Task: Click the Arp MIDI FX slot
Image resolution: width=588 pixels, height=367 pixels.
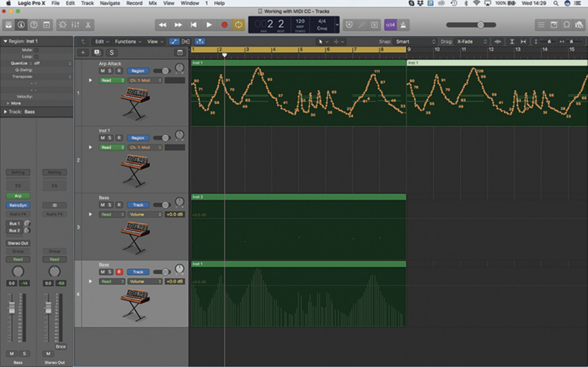Action: pyautogui.click(x=18, y=196)
